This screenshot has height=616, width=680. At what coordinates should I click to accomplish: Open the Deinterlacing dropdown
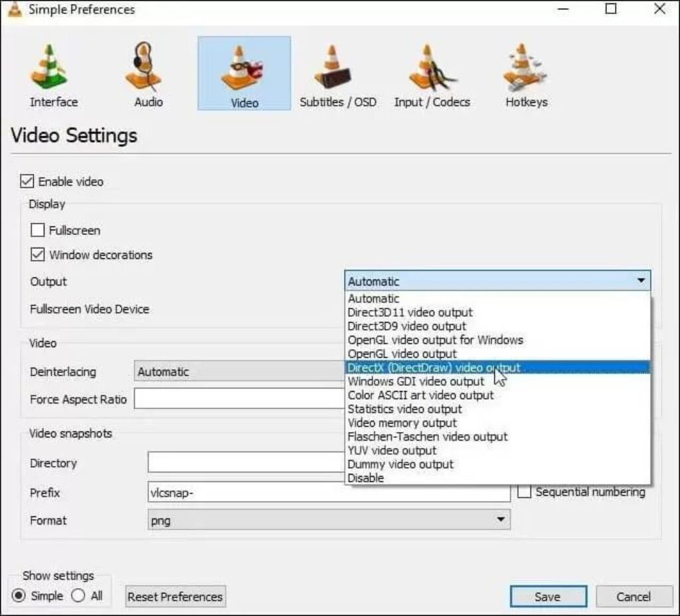coord(240,372)
